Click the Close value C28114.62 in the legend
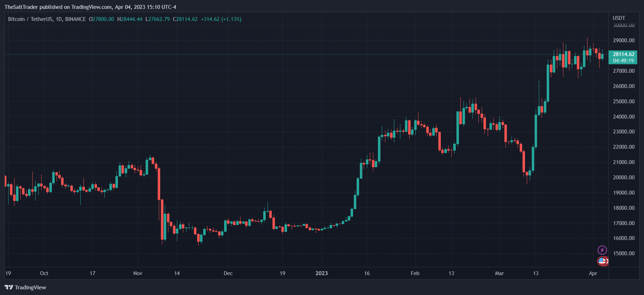 click(185, 19)
